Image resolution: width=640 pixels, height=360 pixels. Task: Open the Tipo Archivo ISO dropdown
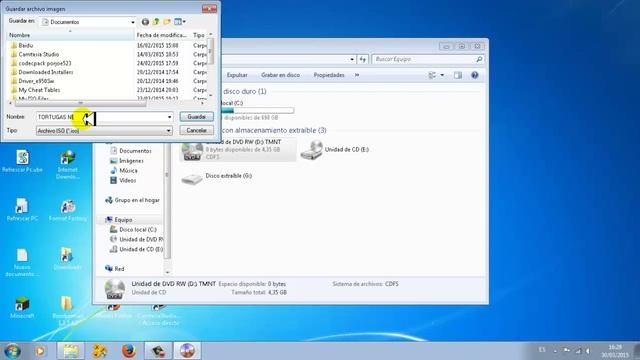coord(169,131)
